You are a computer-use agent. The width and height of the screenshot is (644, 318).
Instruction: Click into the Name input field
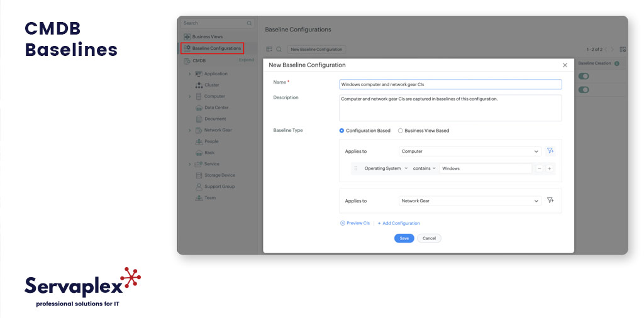(450, 84)
